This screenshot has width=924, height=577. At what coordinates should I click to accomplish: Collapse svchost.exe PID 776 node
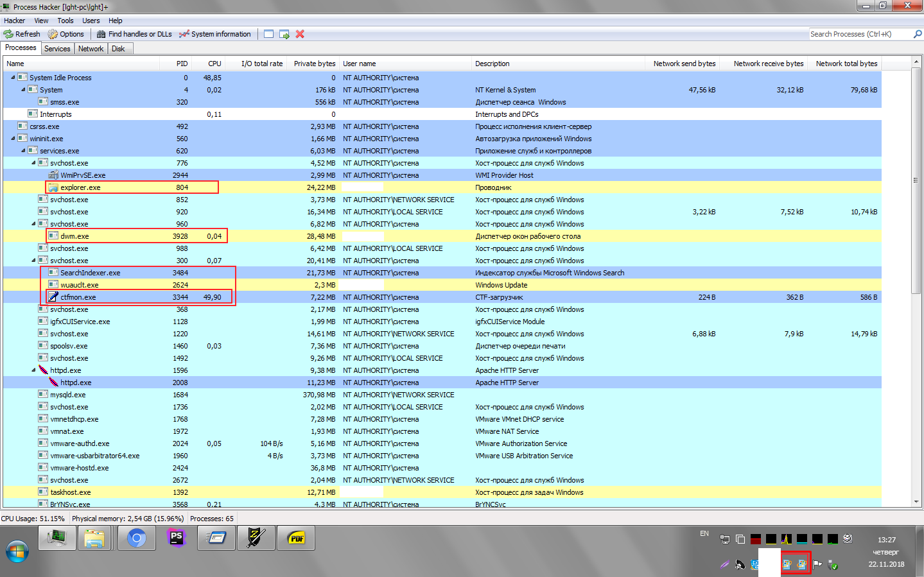33,163
